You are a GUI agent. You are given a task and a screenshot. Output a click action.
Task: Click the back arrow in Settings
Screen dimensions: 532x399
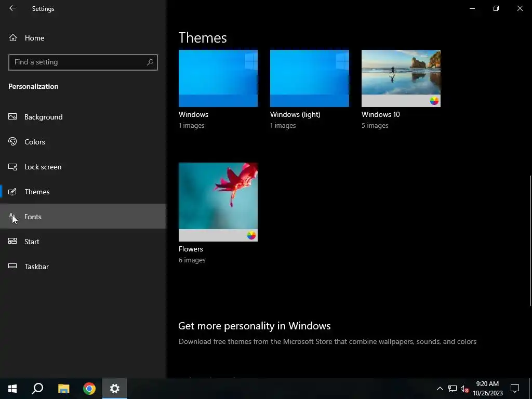[x=12, y=8]
